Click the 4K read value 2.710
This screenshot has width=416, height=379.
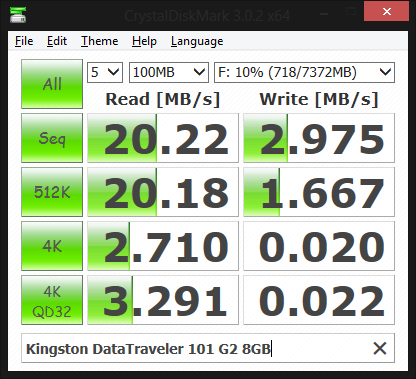[x=163, y=246]
